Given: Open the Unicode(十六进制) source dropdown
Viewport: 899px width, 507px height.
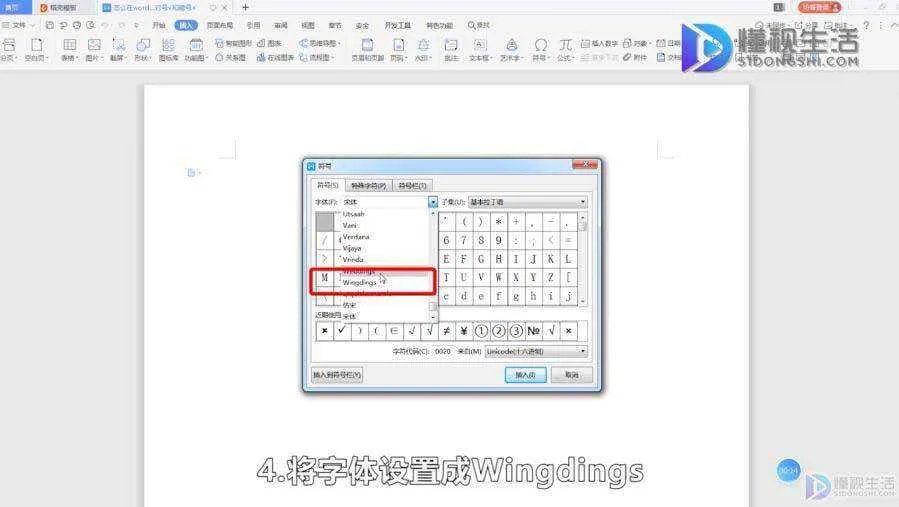Looking at the screenshot, I should click(x=536, y=351).
